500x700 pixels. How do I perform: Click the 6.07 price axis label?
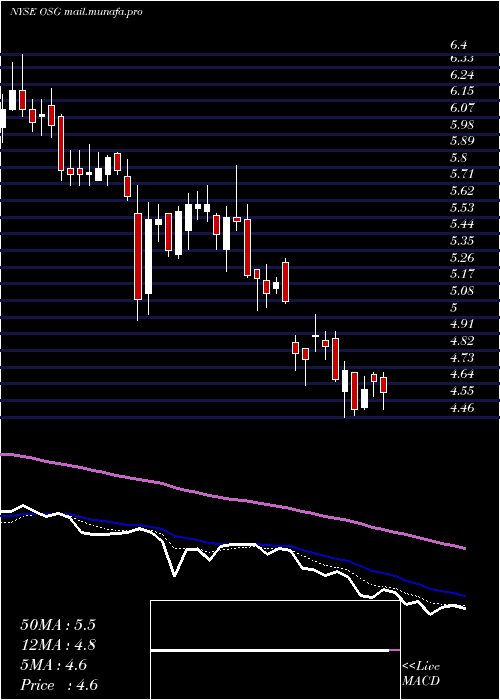pyautogui.click(x=462, y=108)
